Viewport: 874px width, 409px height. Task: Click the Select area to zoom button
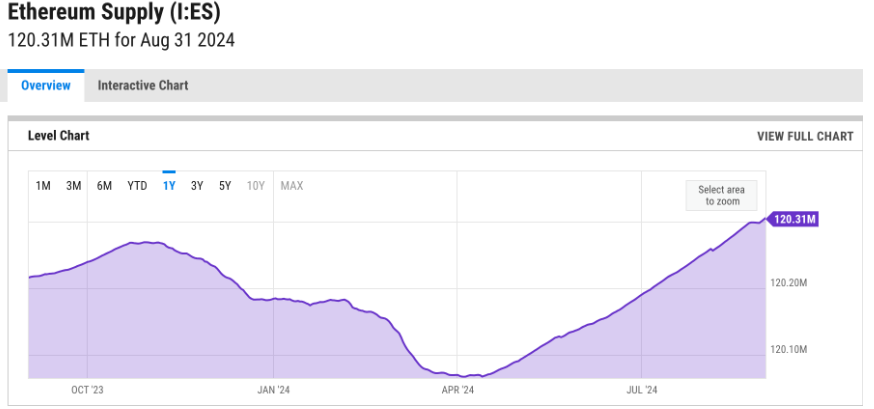721,196
